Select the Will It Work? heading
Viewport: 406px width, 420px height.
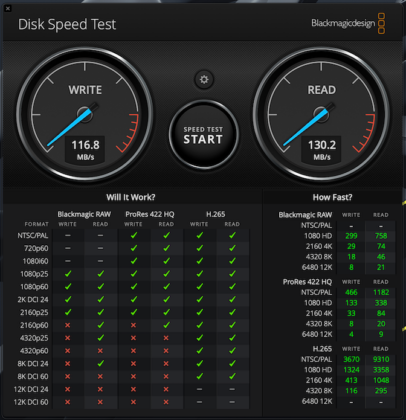pos(131,197)
